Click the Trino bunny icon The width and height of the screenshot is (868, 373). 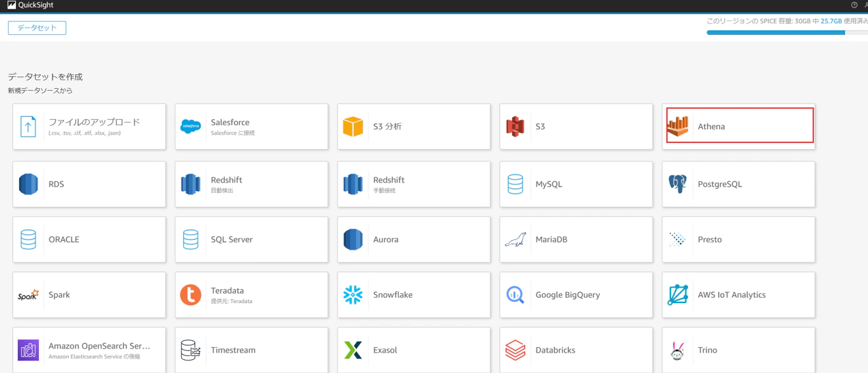pos(678,351)
